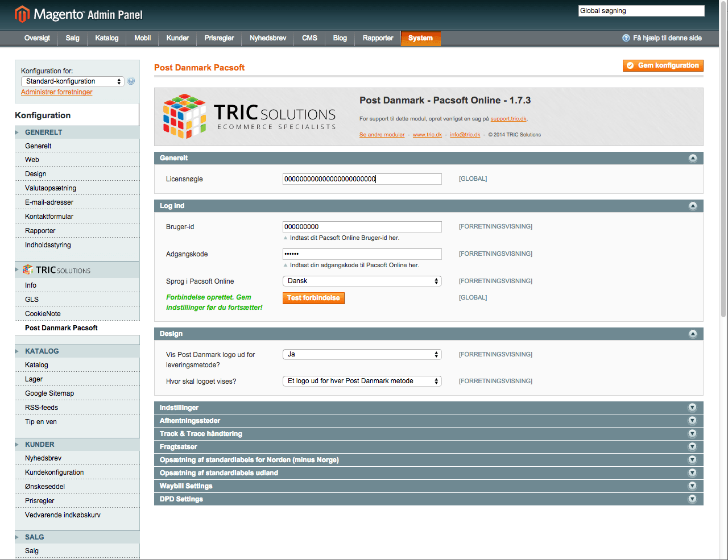The image size is (728, 560).
Task: Expand the Track & Trace håndtering section
Action: click(201, 434)
